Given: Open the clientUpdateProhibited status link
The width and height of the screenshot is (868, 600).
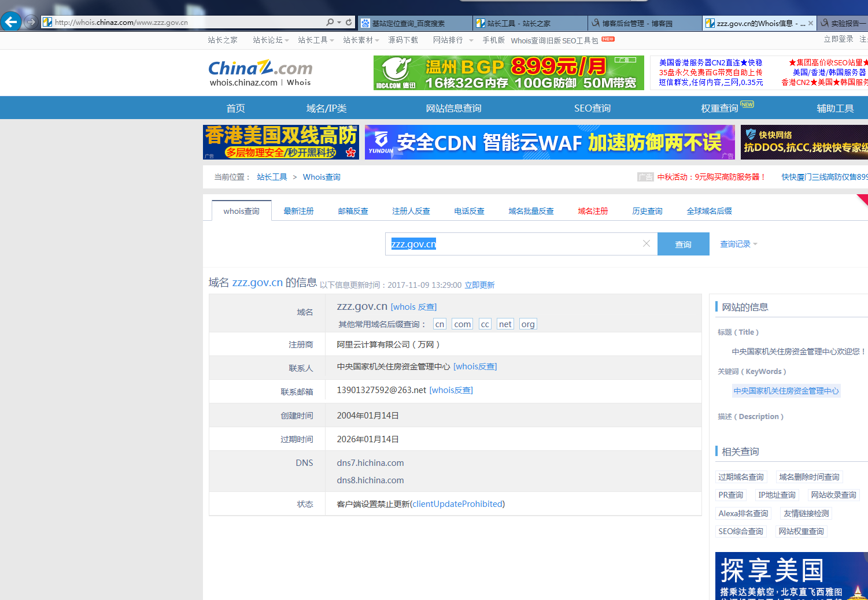Looking at the screenshot, I should pos(457,504).
